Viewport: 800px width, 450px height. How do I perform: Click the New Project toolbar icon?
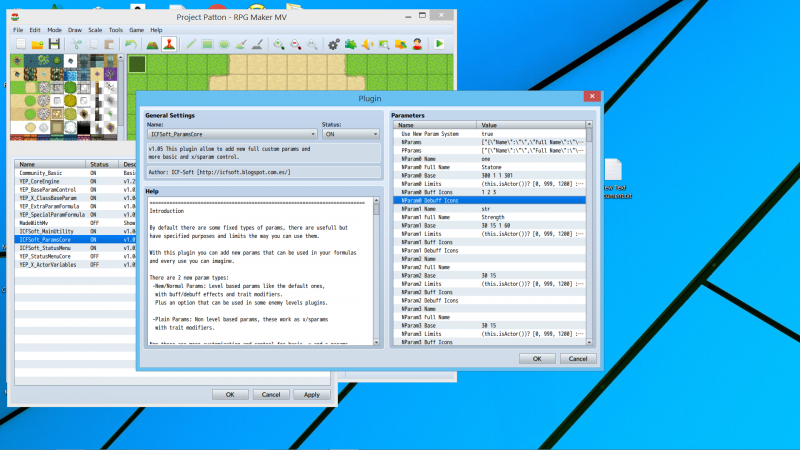[21, 44]
